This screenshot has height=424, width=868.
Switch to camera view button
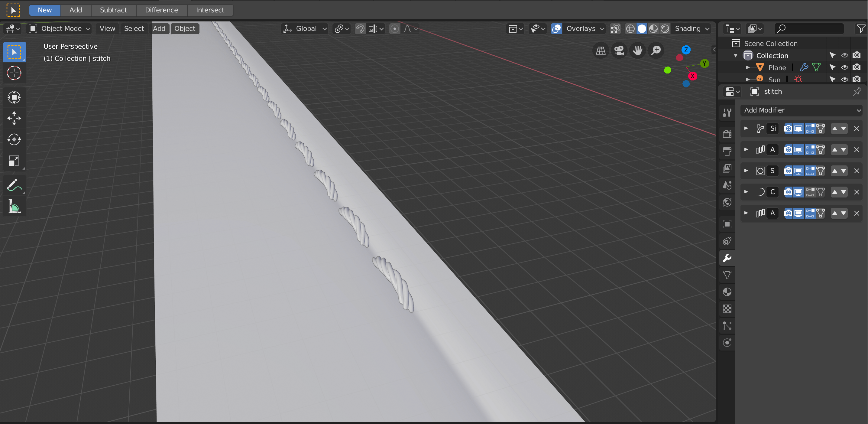619,51
